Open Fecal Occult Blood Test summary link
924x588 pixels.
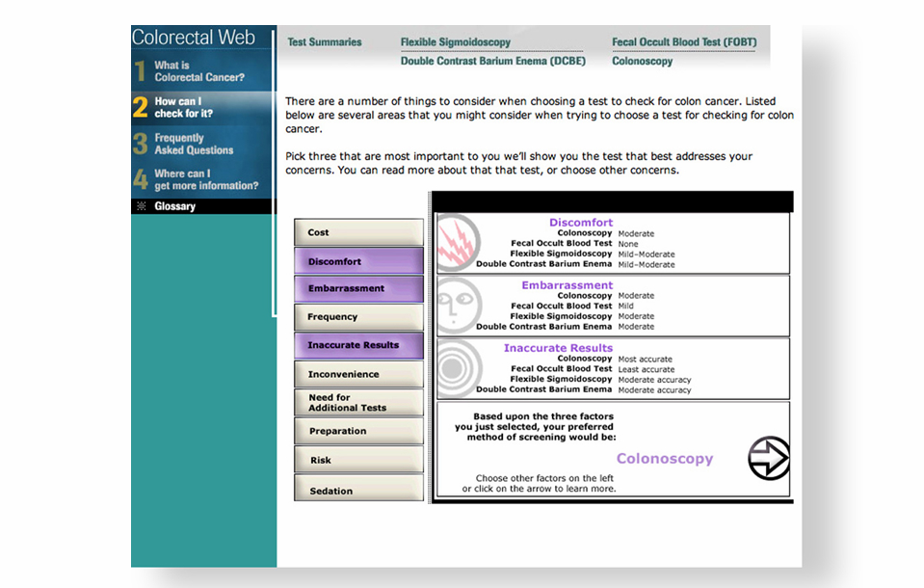(683, 42)
